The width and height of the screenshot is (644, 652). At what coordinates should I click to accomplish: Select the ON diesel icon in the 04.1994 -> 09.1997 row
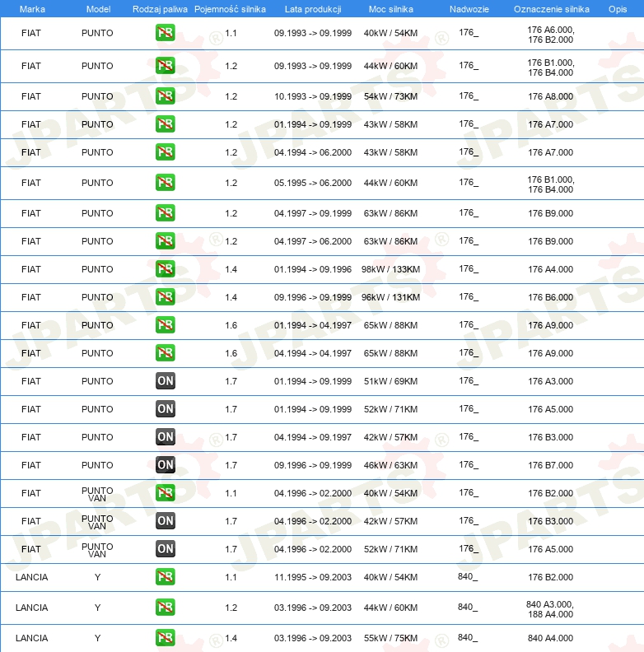(166, 437)
